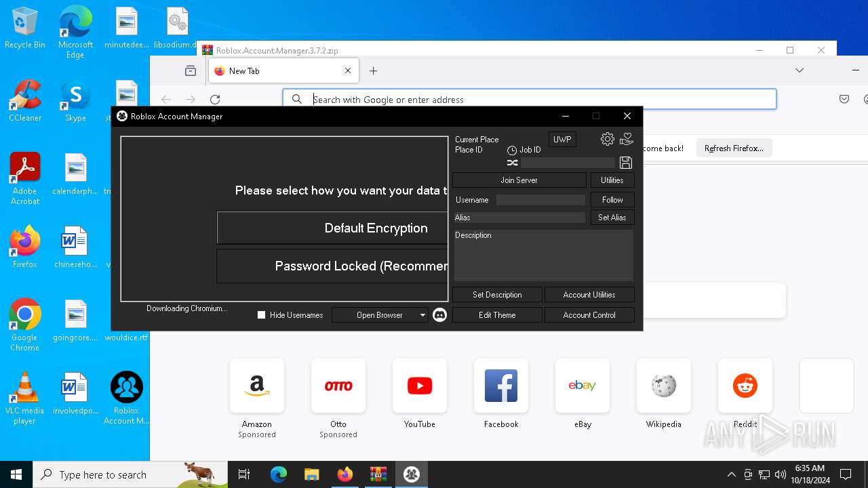Expand the Open Browser dropdown arrow
The image size is (868, 488).
(x=422, y=315)
